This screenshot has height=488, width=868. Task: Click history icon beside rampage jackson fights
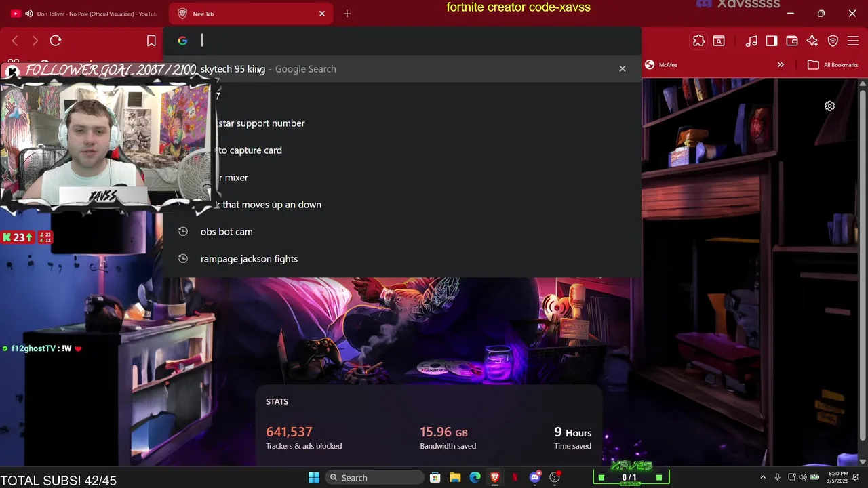click(x=182, y=258)
